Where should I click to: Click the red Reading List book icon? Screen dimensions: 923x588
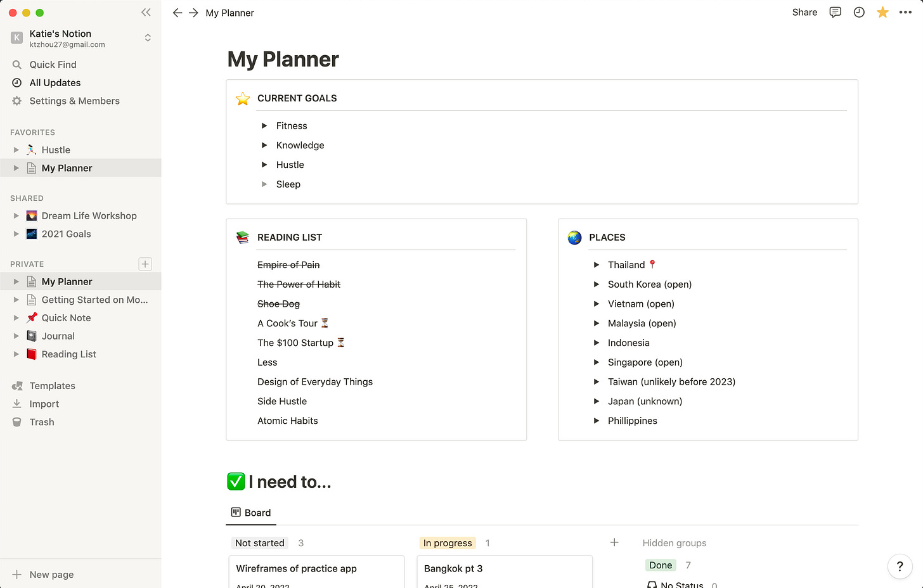click(32, 354)
